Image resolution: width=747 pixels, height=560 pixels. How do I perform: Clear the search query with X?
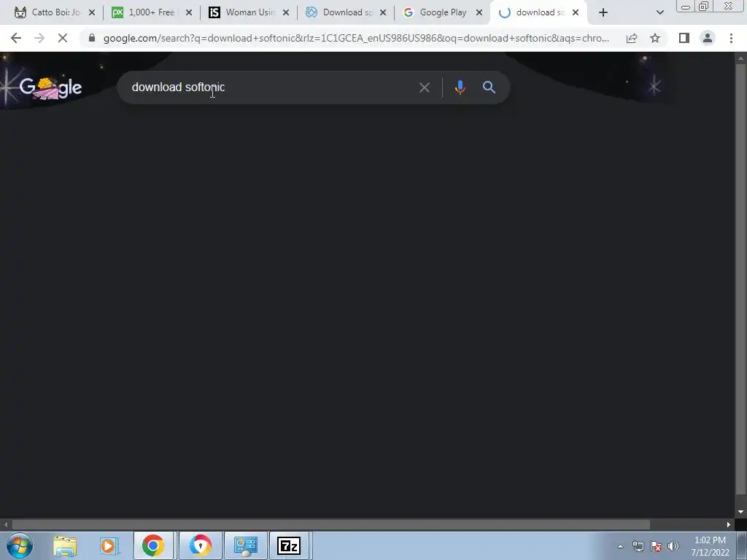424,87
